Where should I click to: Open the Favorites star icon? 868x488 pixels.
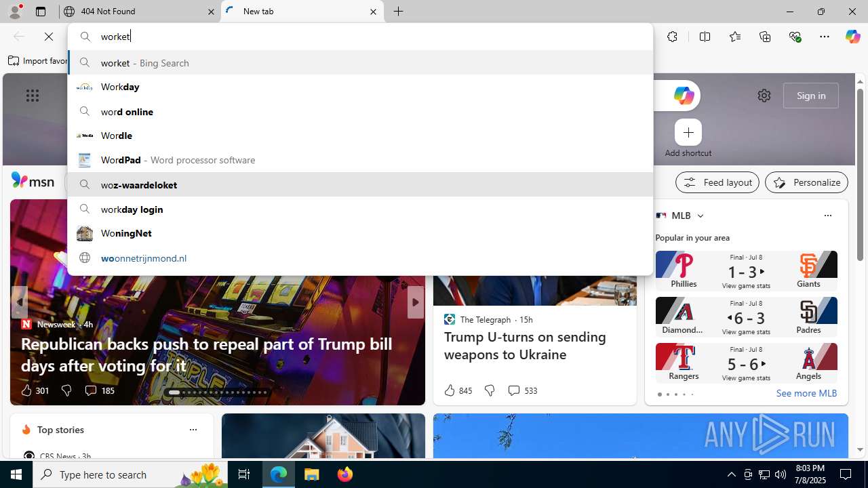point(735,37)
